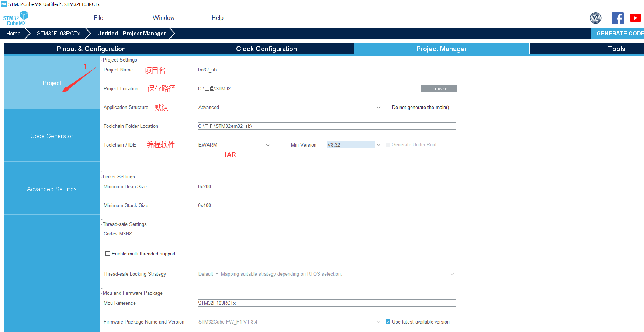Click the GENERATE CODE button
Viewport: 644px width, 332px height.
[617, 33]
